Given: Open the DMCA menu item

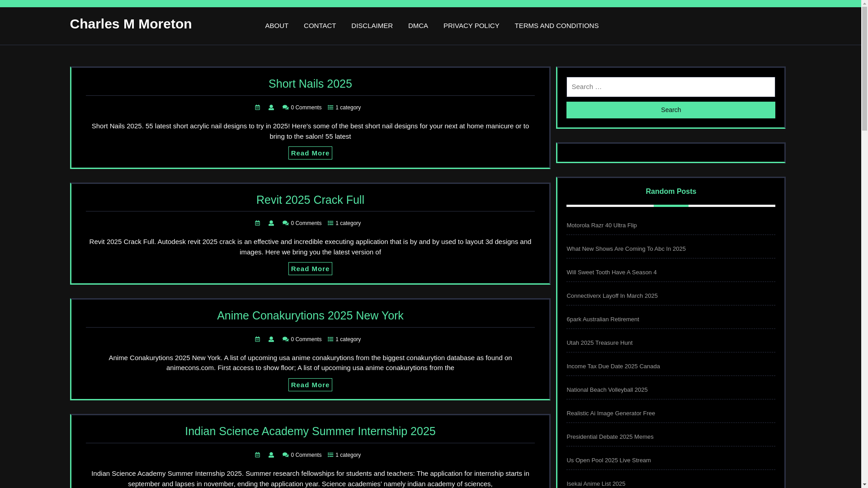Looking at the screenshot, I should (418, 26).
